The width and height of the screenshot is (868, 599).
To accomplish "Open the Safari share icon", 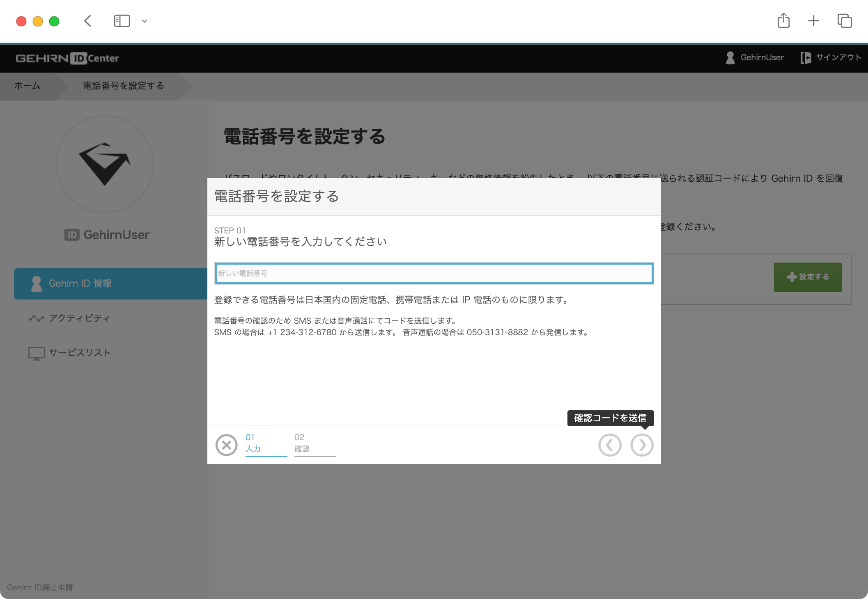I will 783,21.
